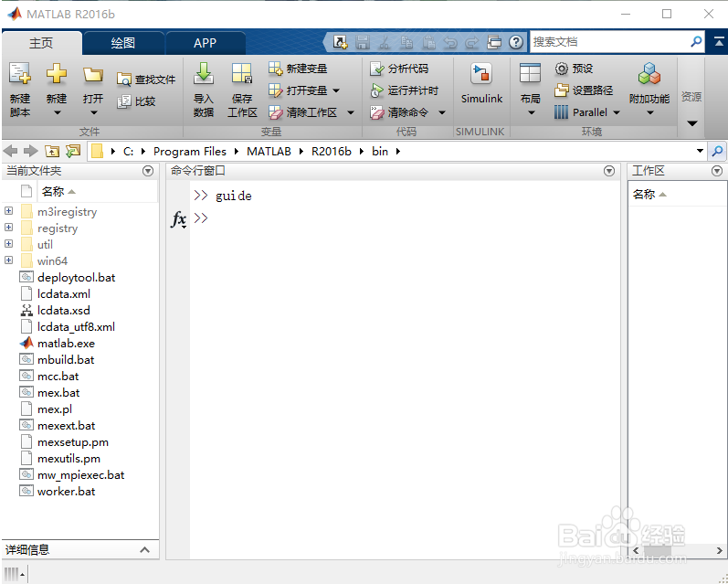Click 清除命令 (Clear Commands)
Viewport: 728px width, 584px height.
pyautogui.click(x=399, y=112)
